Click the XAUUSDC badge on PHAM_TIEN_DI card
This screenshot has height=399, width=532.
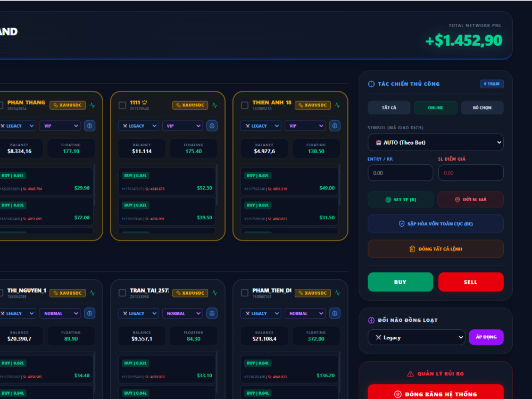[x=312, y=293]
